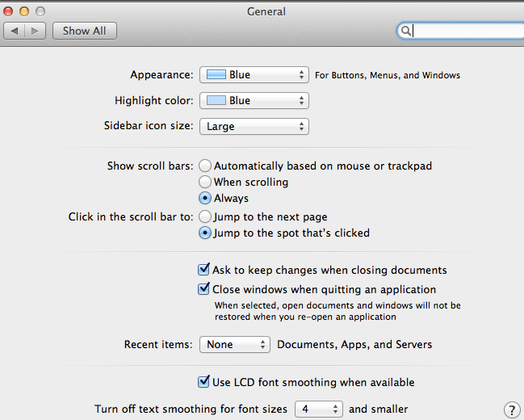The image size is (524, 420).
Task: Click the General window title
Action: [266, 11]
